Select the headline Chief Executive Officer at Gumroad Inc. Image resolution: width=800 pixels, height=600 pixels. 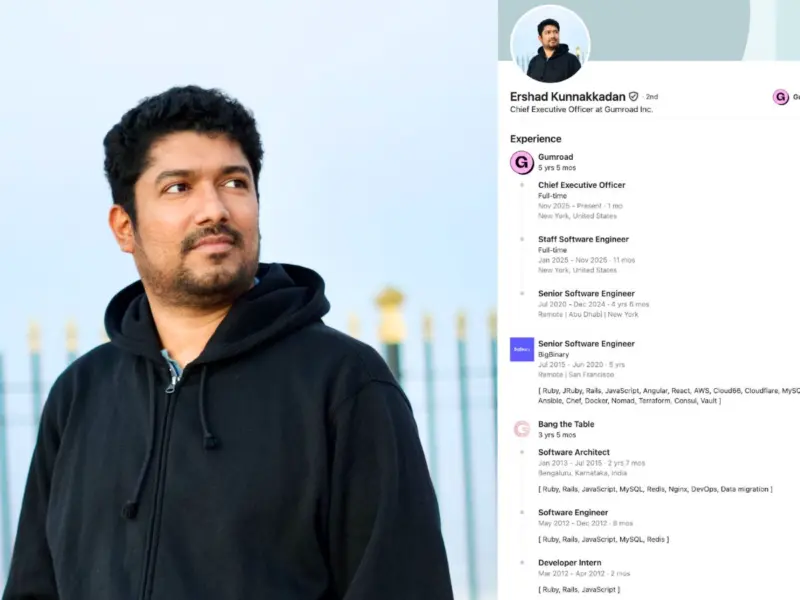(x=581, y=109)
